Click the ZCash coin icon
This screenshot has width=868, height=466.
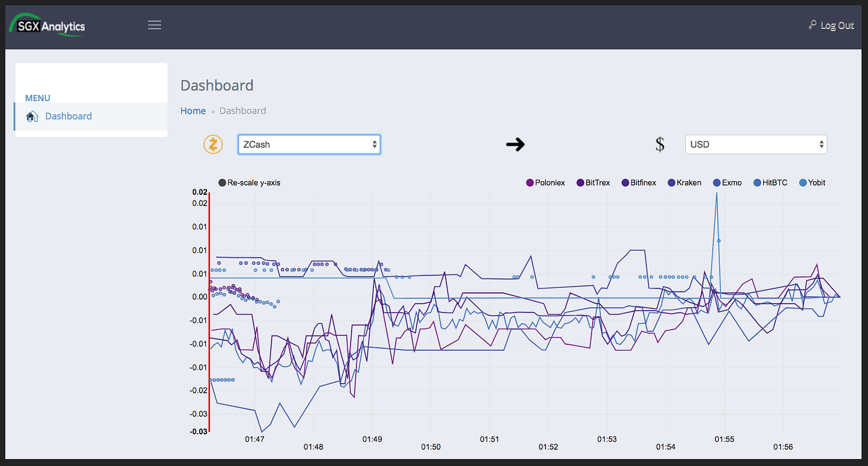(213, 144)
